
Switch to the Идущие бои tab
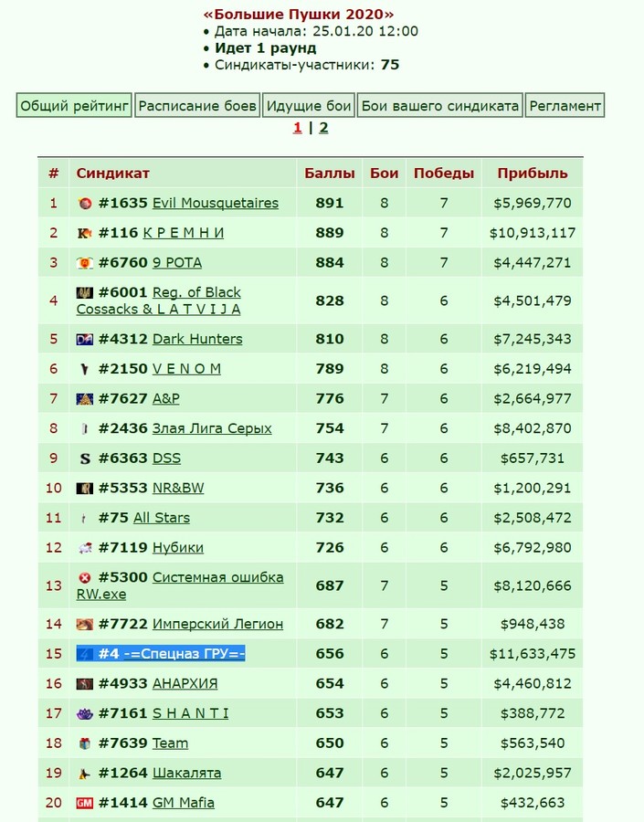[309, 105]
